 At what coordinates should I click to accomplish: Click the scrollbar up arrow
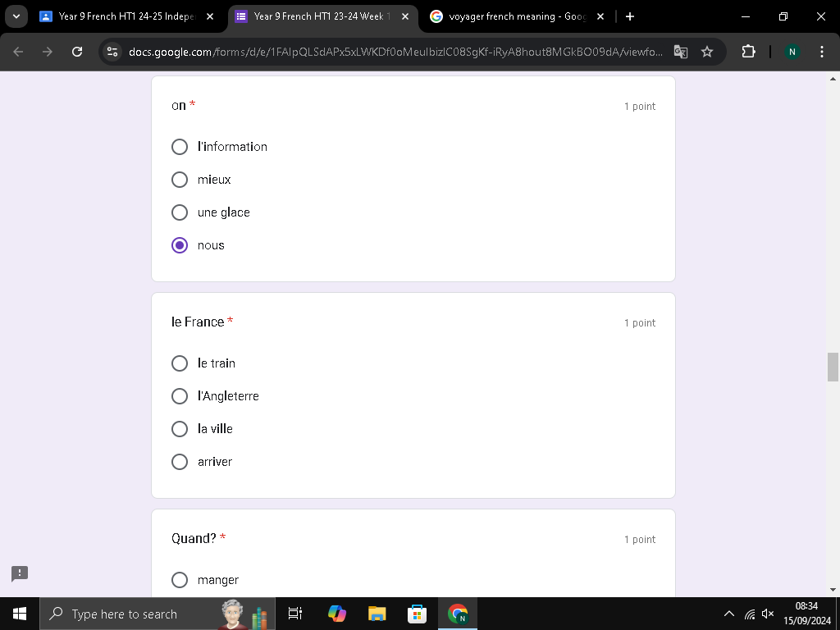(833, 79)
